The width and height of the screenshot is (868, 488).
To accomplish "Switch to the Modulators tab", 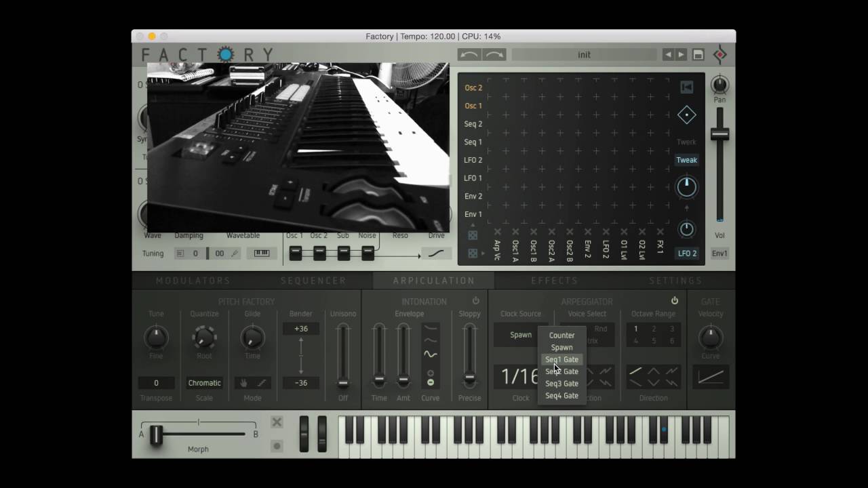I will click(x=193, y=281).
